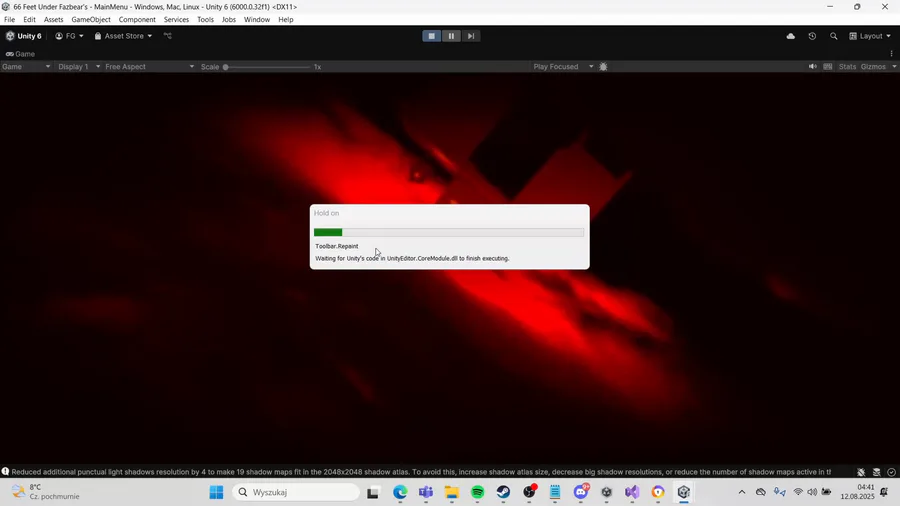Toggle Gizmos in Game view
The width and height of the screenshot is (900, 506).
click(x=873, y=67)
